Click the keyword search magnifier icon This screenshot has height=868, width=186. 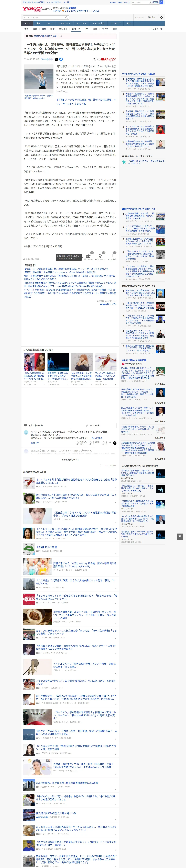(x=66, y=18)
